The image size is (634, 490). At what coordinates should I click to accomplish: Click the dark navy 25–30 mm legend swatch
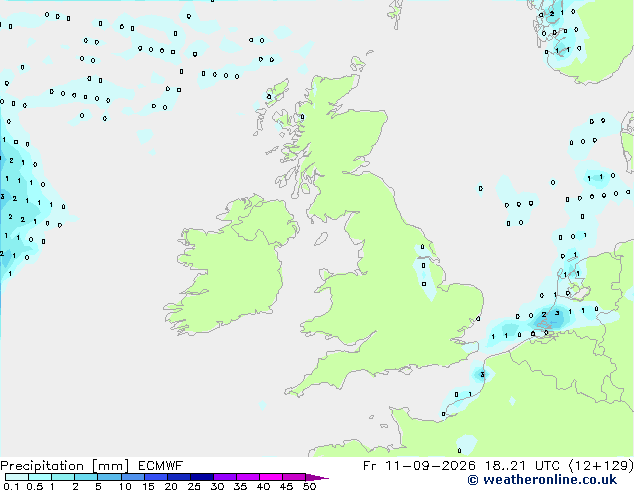point(202,477)
